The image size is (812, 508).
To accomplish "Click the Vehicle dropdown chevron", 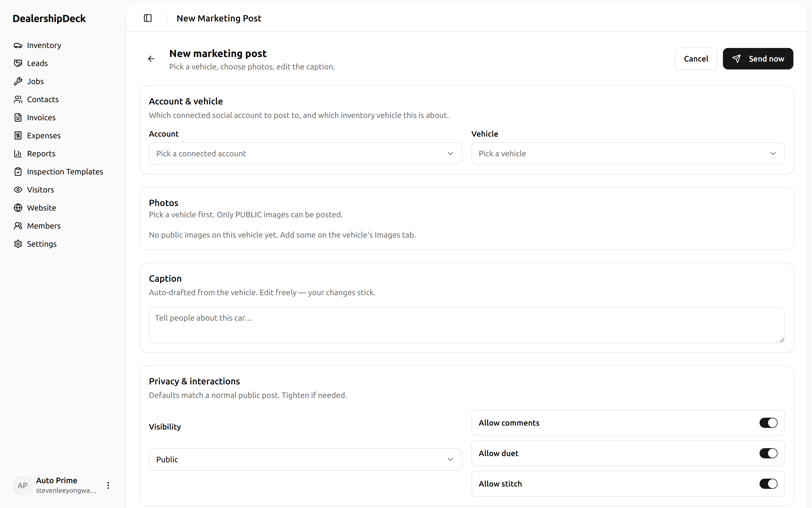I will tap(773, 154).
